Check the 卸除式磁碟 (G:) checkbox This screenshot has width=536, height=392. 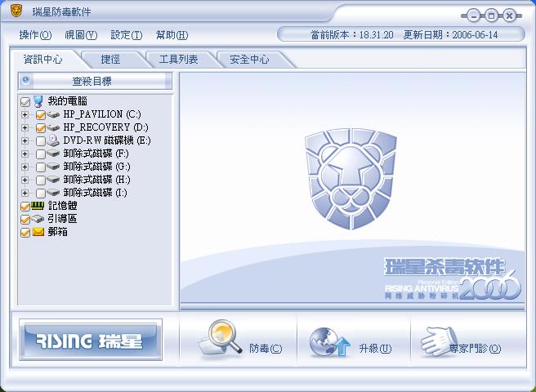click(41, 167)
